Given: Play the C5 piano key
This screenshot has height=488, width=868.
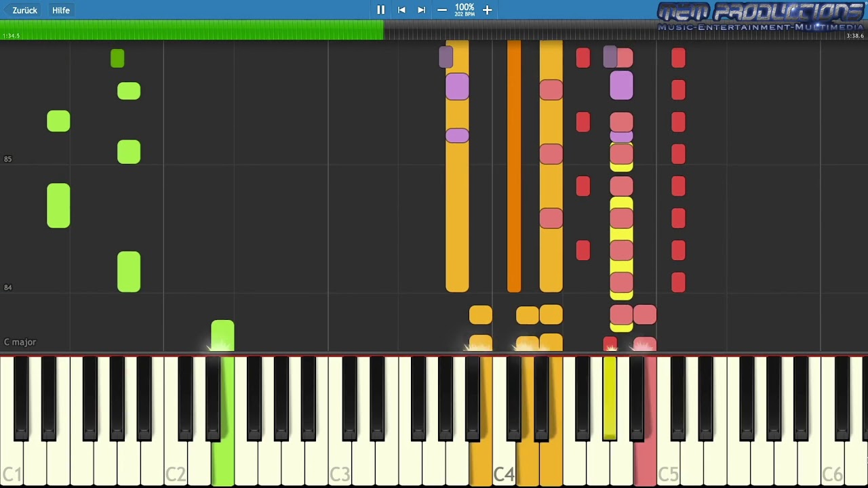Looking at the screenshot, I should pos(668,464).
